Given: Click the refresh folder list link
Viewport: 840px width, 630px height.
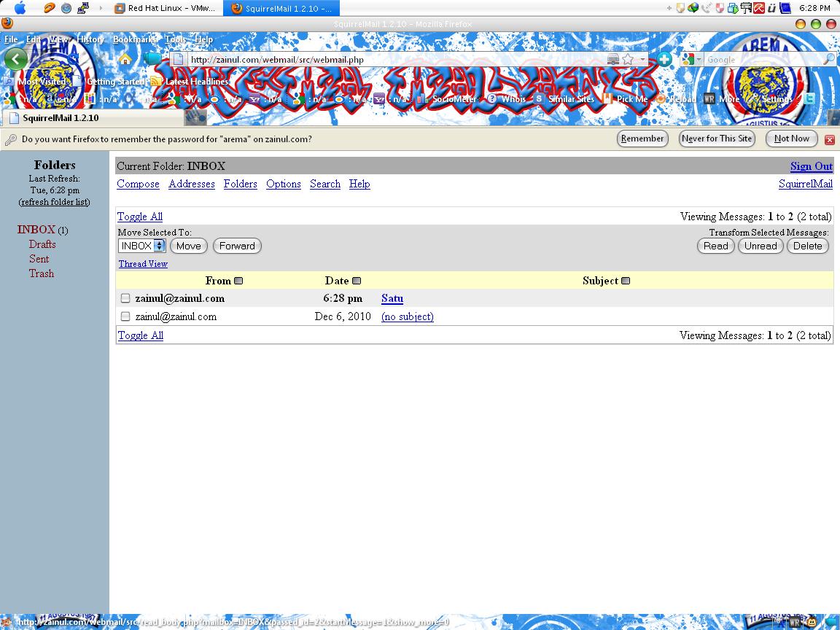Looking at the screenshot, I should 55,202.
